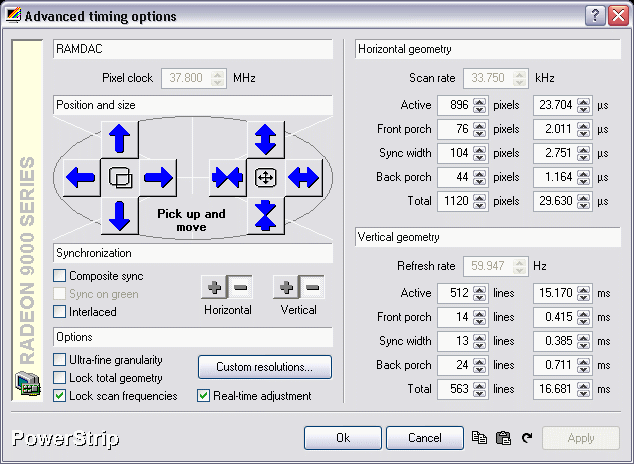The height and width of the screenshot is (464, 634).
Task: Click the copy timings icon
Action: tap(479, 438)
